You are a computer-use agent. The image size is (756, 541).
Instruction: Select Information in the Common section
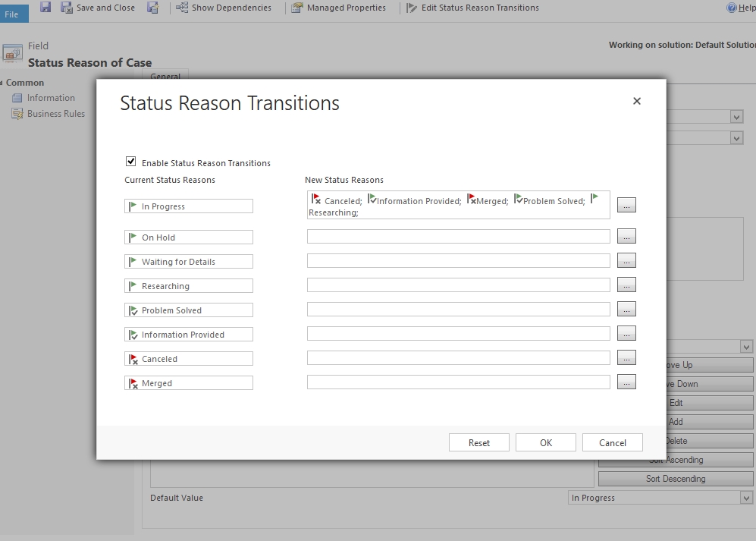[51, 98]
